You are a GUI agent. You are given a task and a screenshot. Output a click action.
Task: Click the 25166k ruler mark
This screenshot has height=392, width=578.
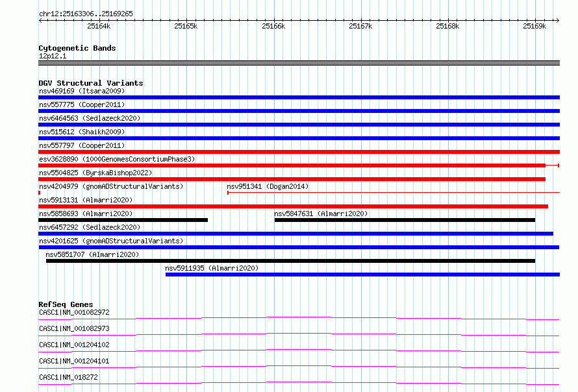coord(273,26)
